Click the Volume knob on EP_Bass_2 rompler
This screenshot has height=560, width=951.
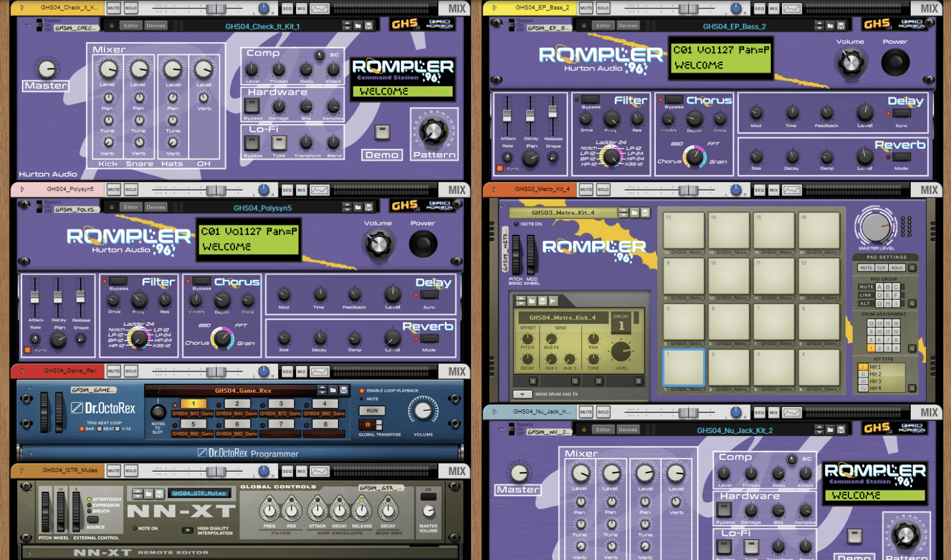[850, 62]
